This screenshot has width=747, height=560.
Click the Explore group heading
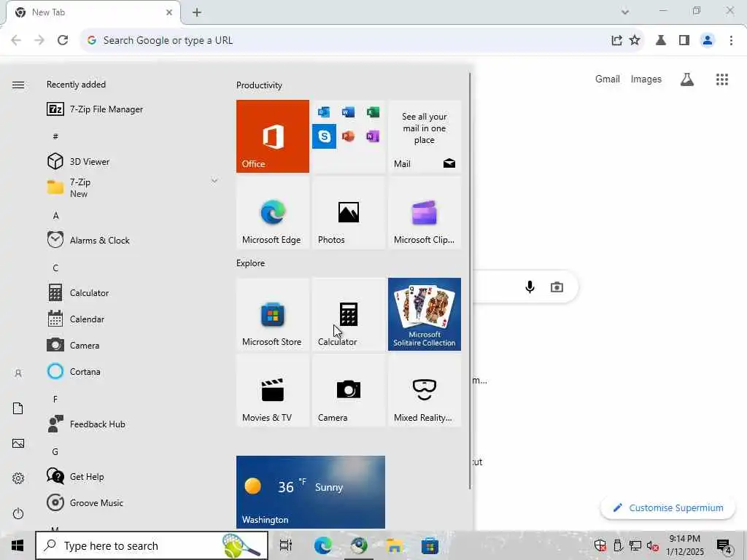click(251, 263)
